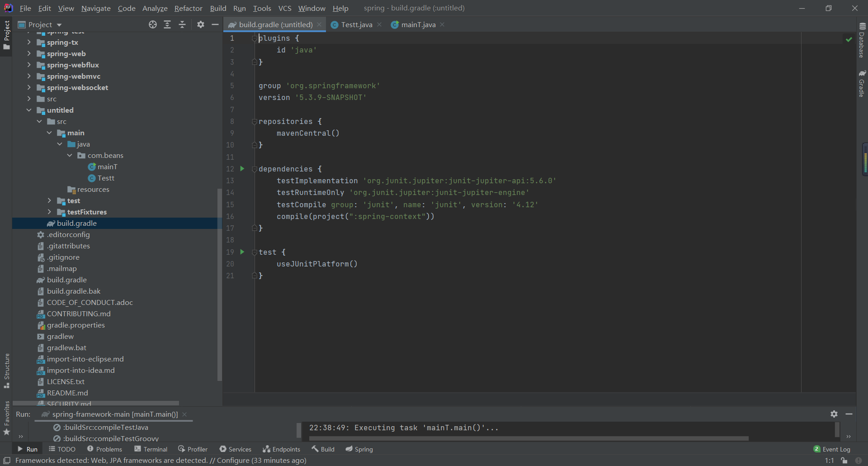This screenshot has width=868, height=466.
Task: Click the read-only lock icon in status bar
Action: click(x=844, y=461)
